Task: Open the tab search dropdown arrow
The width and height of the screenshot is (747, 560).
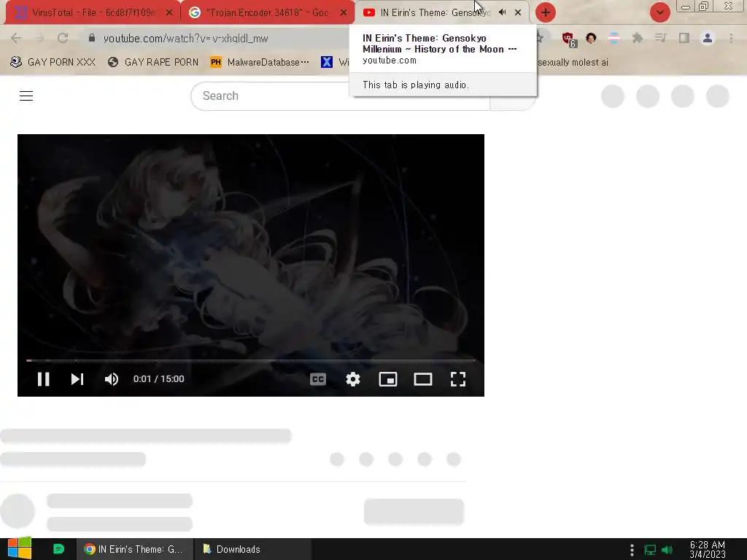Action: coord(659,12)
